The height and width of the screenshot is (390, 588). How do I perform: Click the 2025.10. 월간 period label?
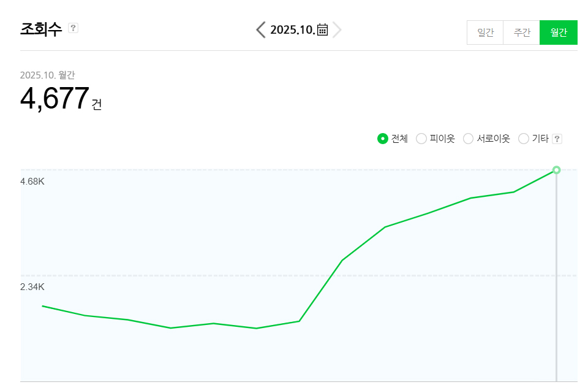pos(48,75)
